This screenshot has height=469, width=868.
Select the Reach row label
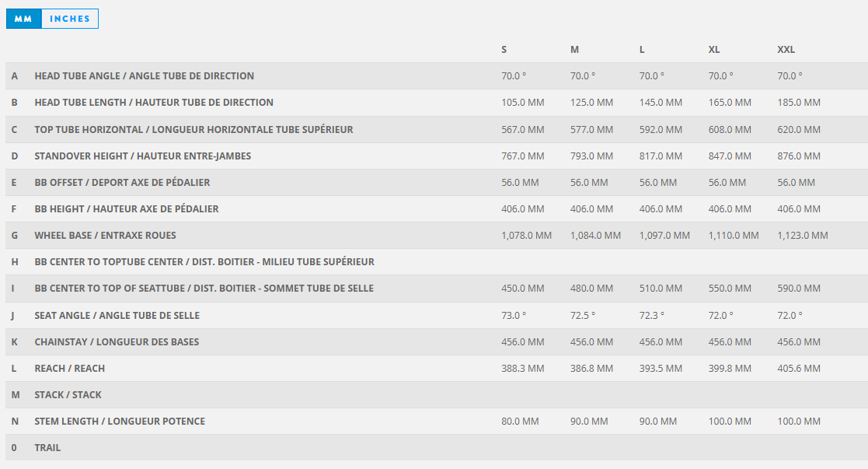(x=69, y=368)
